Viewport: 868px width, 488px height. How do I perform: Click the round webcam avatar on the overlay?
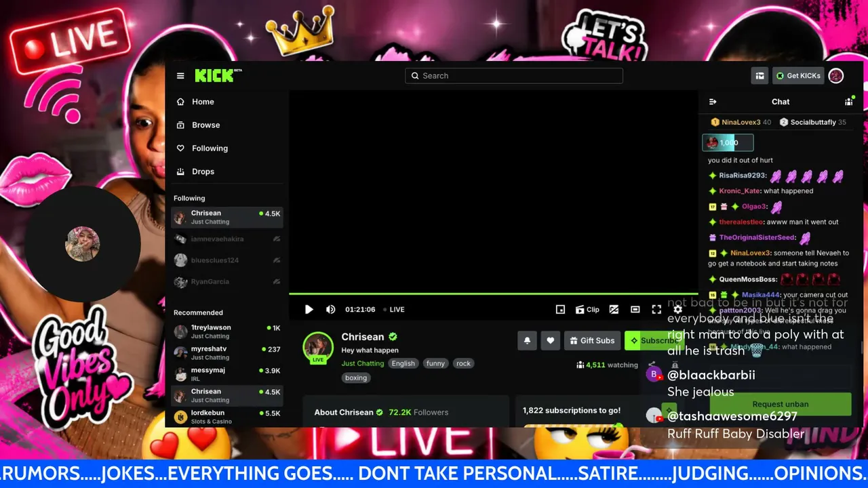click(x=83, y=244)
